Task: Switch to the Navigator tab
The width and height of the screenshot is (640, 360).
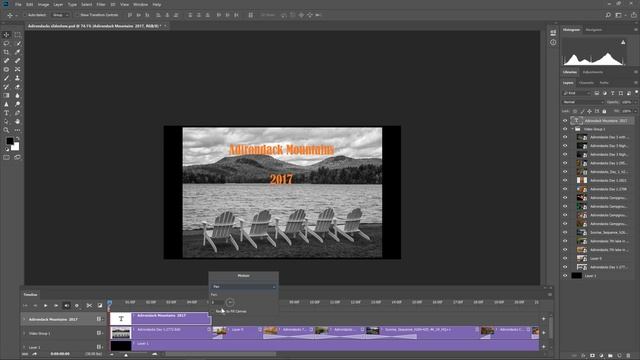Action: click(594, 30)
